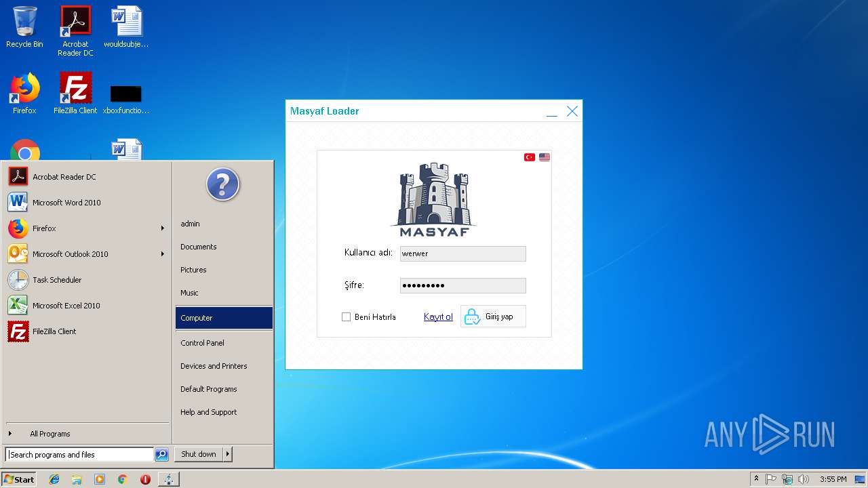Expand the Shut down options arrow
The width and height of the screenshot is (868, 488).
click(x=228, y=454)
